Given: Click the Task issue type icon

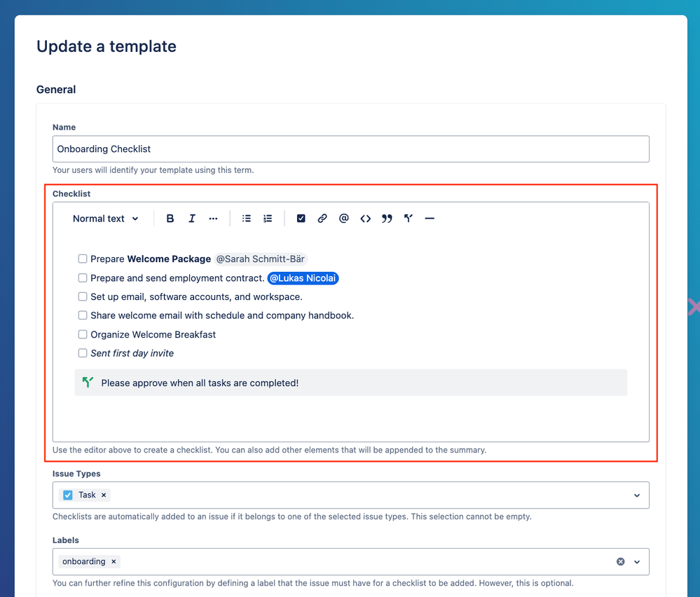Looking at the screenshot, I should pyautogui.click(x=68, y=495).
